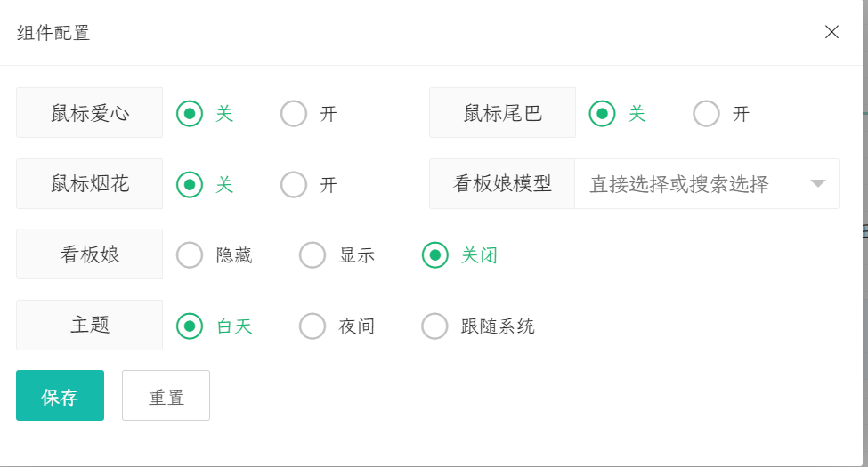The width and height of the screenshot is (868, 467).
Task: Set 看板娘 to 关闭
Action: click(434, 255)
